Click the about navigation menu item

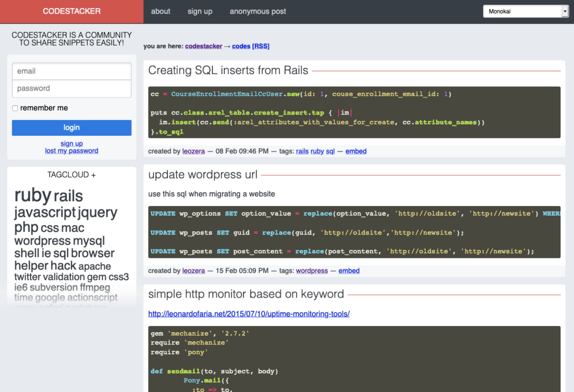(161, 11)
